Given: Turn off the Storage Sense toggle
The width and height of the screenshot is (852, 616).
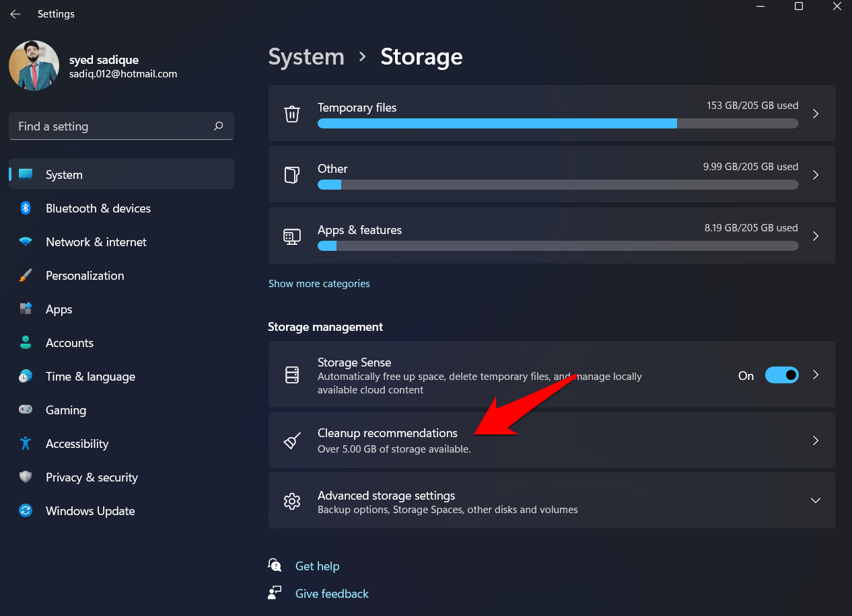Looking at the screenshot, I should pyautogui.click(x=781, y=375).
